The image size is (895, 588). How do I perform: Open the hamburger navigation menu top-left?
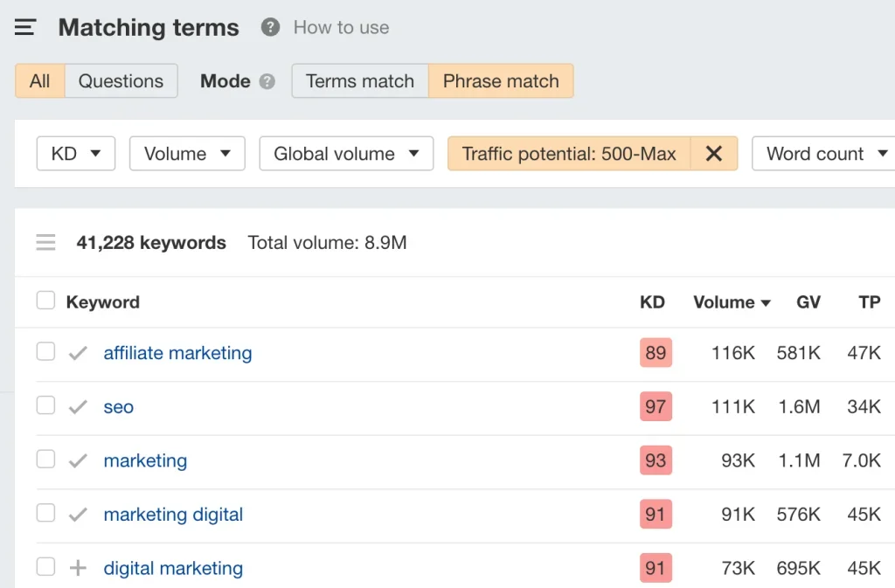tap(24, 27)
